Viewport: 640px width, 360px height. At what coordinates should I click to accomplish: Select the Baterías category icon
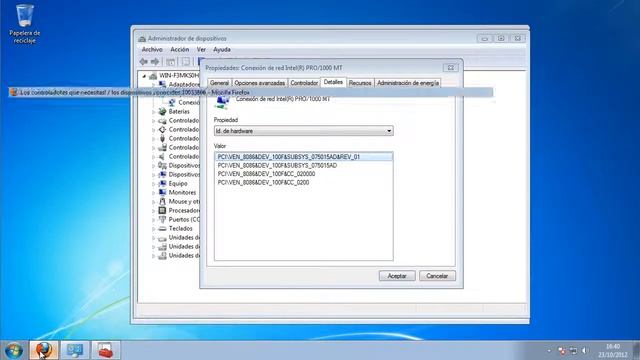(162, 111)
